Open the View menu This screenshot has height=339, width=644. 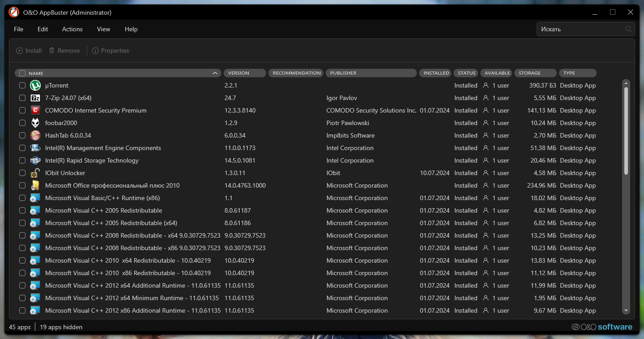(103, 29)
